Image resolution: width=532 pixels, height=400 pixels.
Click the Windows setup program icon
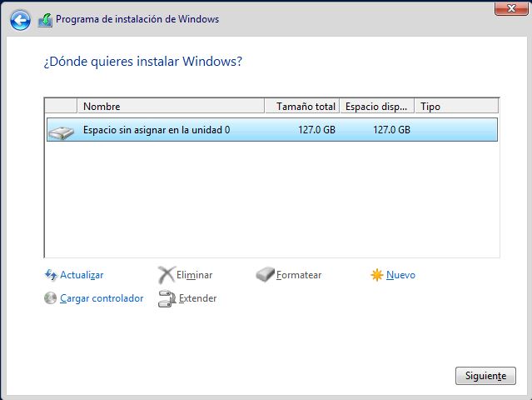click(45, 20)
